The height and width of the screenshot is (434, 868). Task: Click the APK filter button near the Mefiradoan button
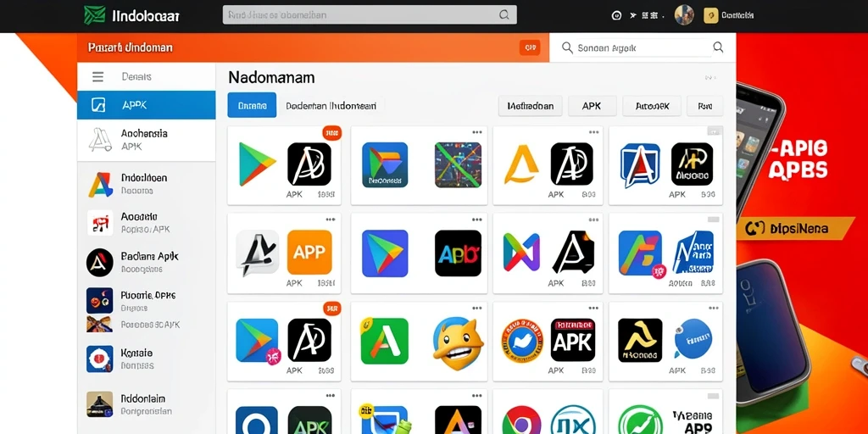pos(592,106)
